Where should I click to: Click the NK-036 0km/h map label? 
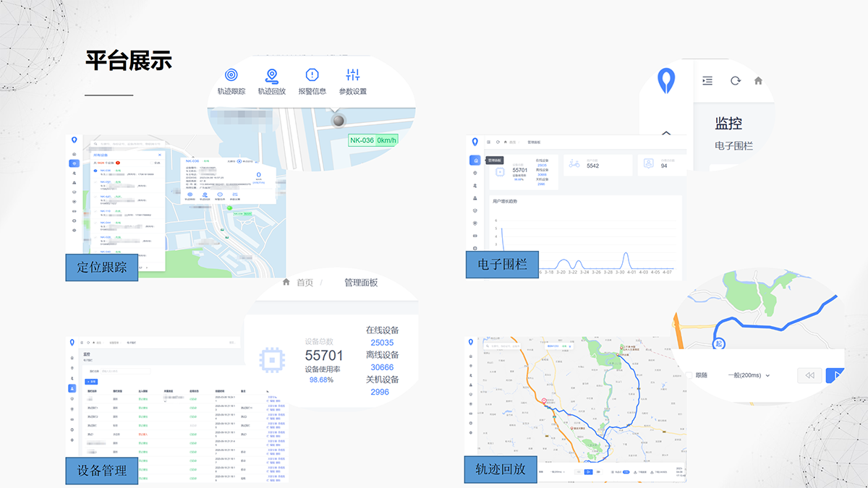tap(373, 140)
